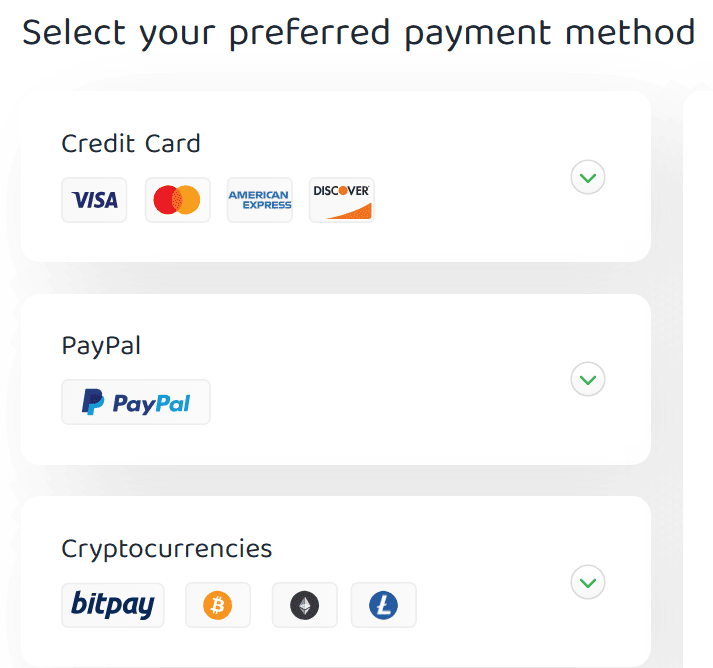The image size is (713, 668).
Task: Click the Visa card logo
Action: pos(94,200)
